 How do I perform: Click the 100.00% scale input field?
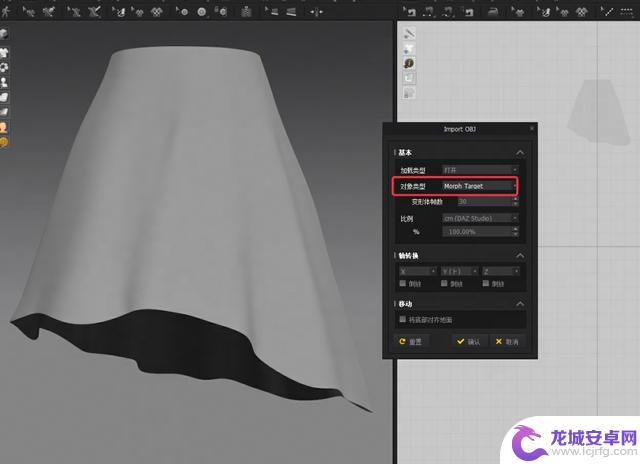tap(477, 232)
